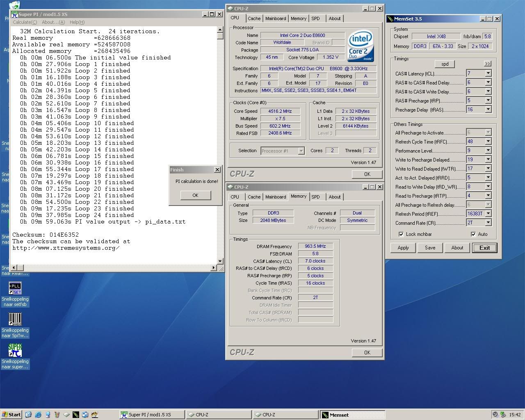
Task: Open Calculate menu in Super PI
Action: 25,22
